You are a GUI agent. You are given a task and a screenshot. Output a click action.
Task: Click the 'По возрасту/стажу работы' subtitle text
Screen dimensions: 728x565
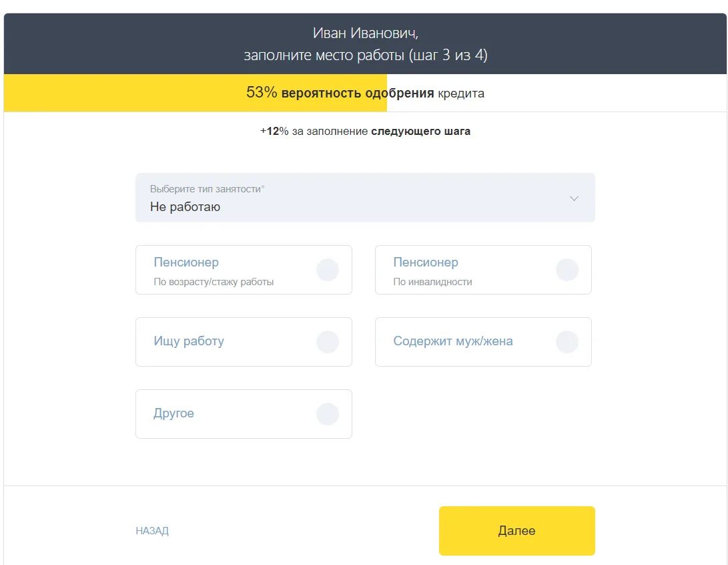point(214,282)
